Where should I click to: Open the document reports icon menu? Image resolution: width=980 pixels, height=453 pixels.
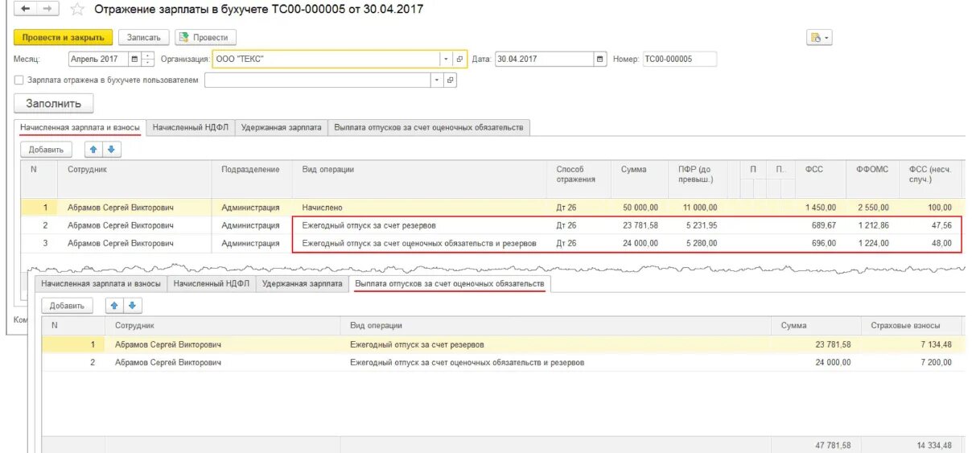point(820,37)
